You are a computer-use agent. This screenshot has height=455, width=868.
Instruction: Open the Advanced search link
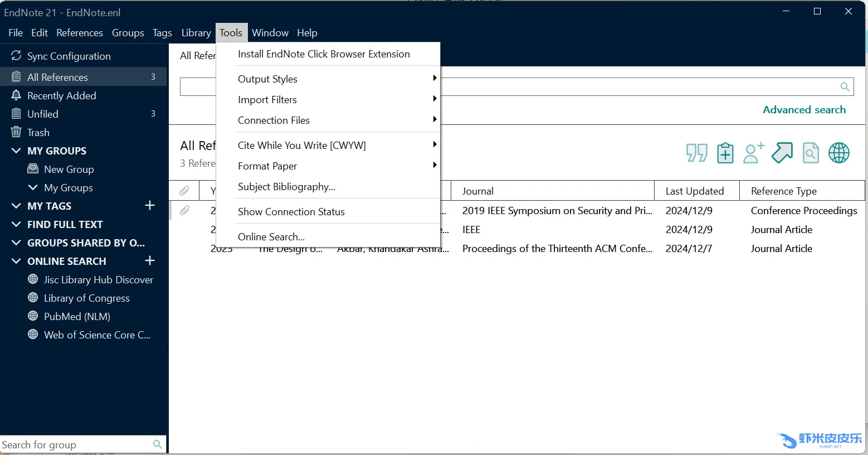click(803, 110)
